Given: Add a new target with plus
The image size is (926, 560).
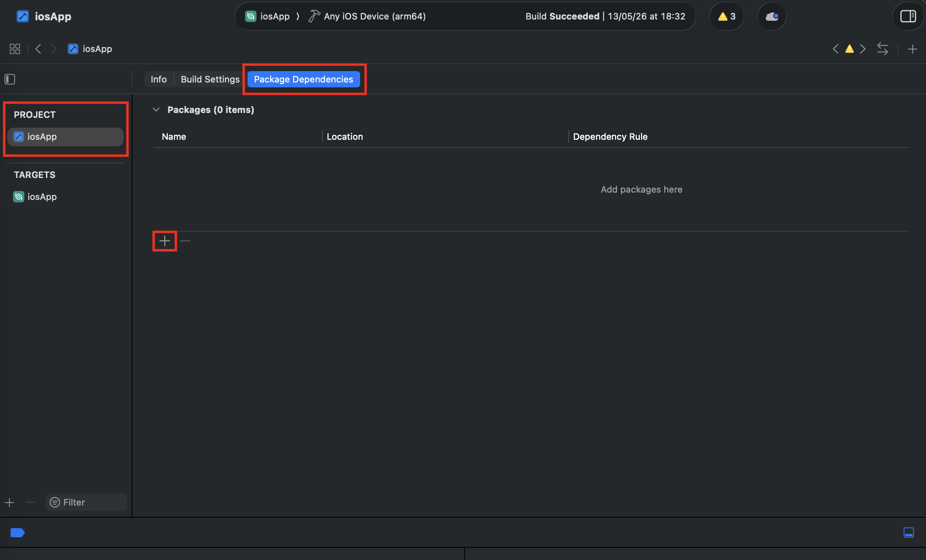Looking at the screenshot, I should click(10, 503).
